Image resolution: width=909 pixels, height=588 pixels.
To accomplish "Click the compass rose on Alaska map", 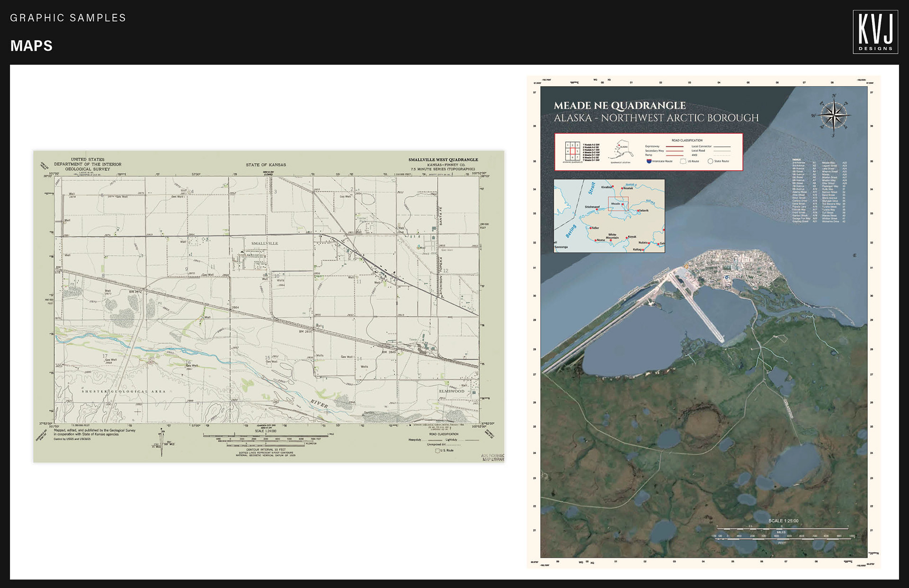I will (x=834, y=115).
